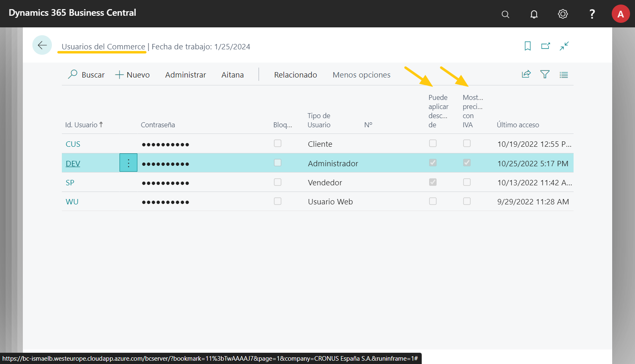Screen dimensions: 635x364
Task: Open user DEV
Action: [x=73, y=163]
